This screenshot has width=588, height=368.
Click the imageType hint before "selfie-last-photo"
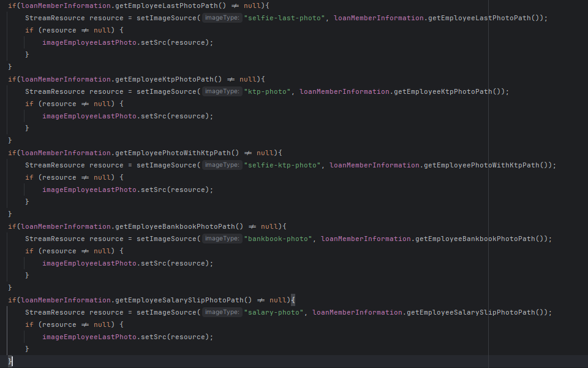222,18
